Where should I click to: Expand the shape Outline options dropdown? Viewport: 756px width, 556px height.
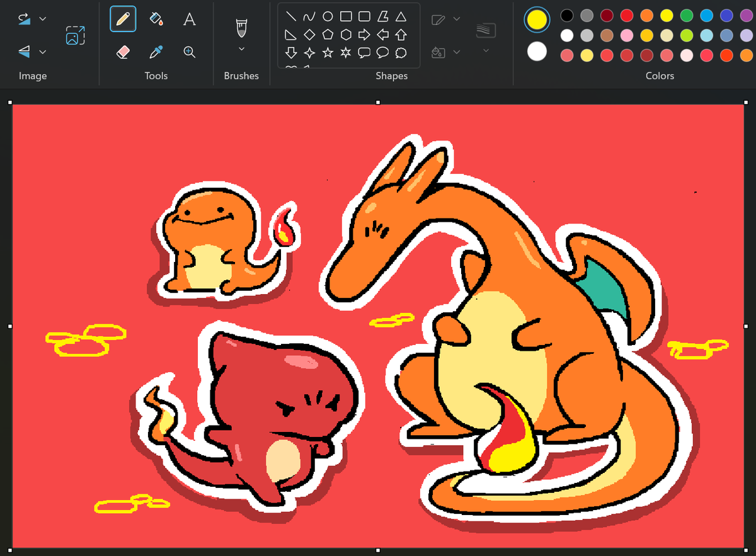pos(456,20)
